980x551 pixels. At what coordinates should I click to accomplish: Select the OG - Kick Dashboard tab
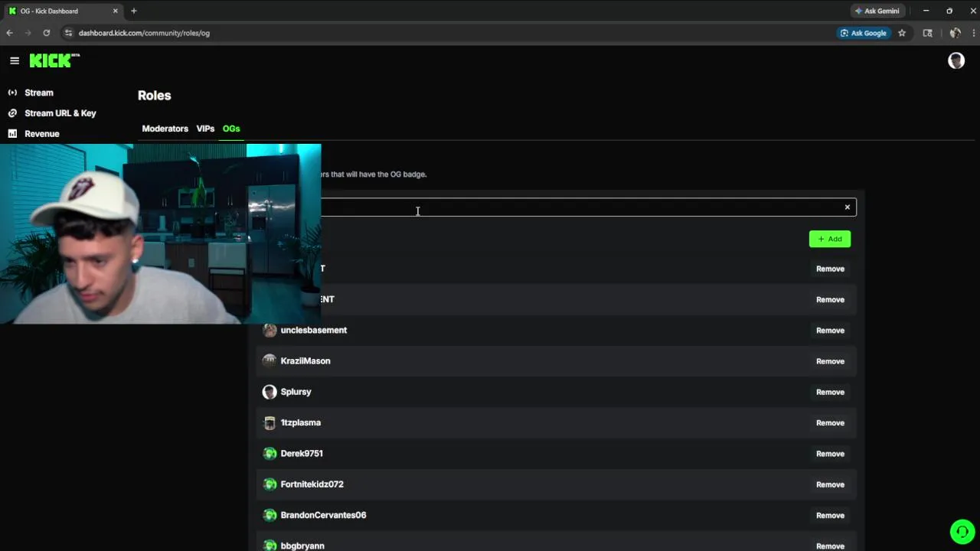point(64,11)
